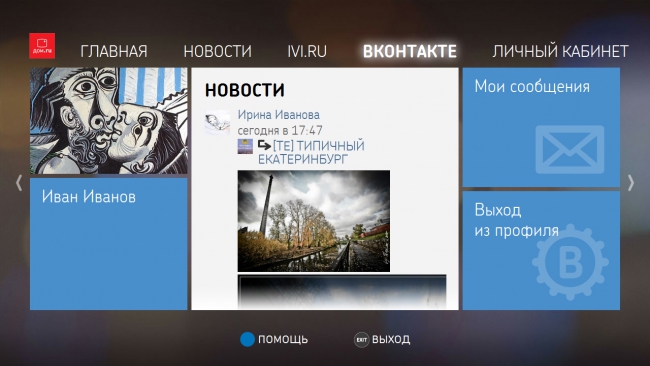Go to ЛИЧНЫЙ КАБИНЕТ section
The height and width of the screenshot is (366, 650).
tap(560, 51)
